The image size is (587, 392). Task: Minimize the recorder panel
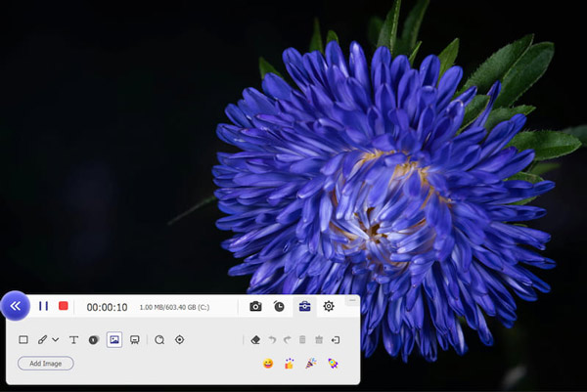[352, 300]
